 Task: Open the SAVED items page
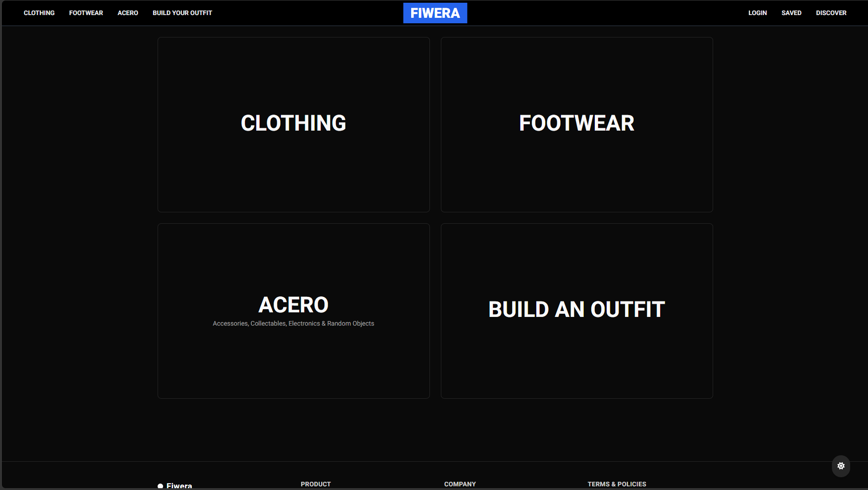pyautogui.click(x=791, y=13)
